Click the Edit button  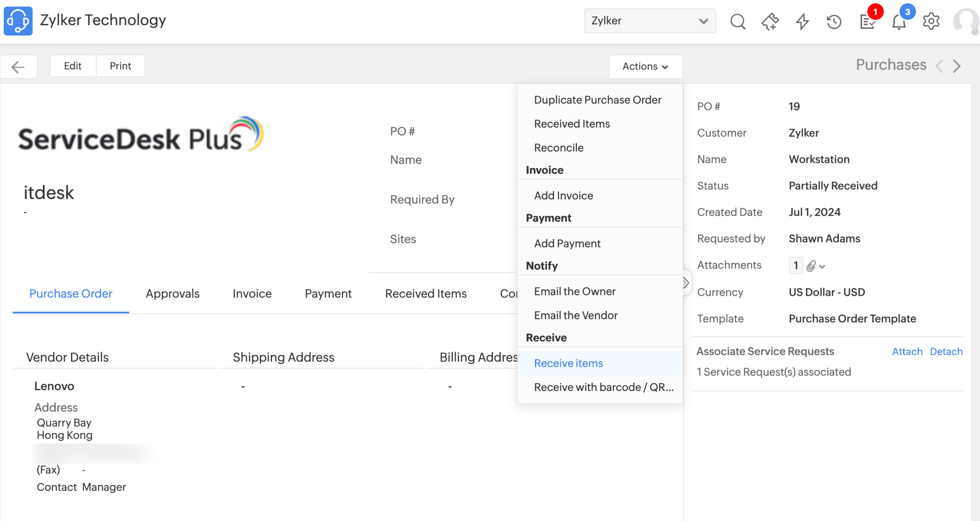(73, 66)
